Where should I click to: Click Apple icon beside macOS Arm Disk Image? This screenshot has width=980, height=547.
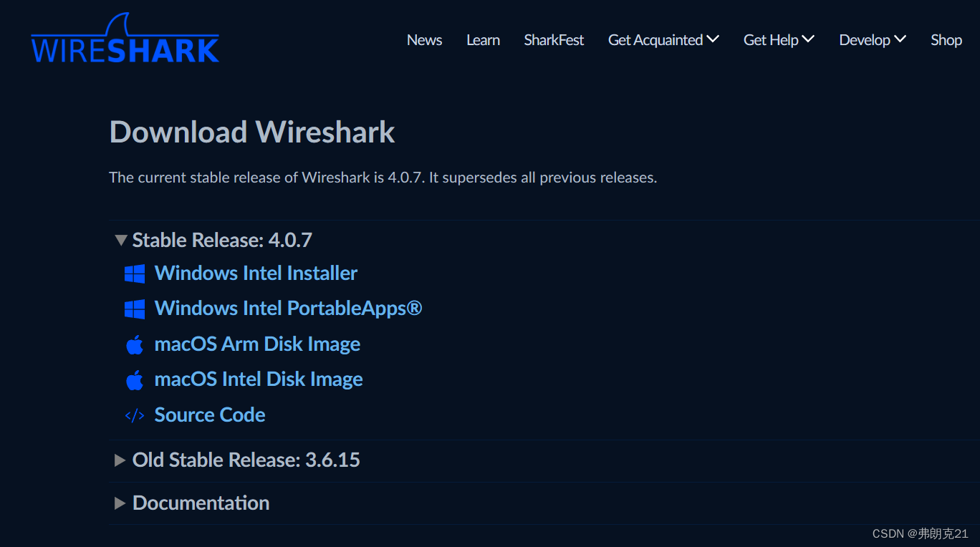pyautogui.click(x=135, y=345)
